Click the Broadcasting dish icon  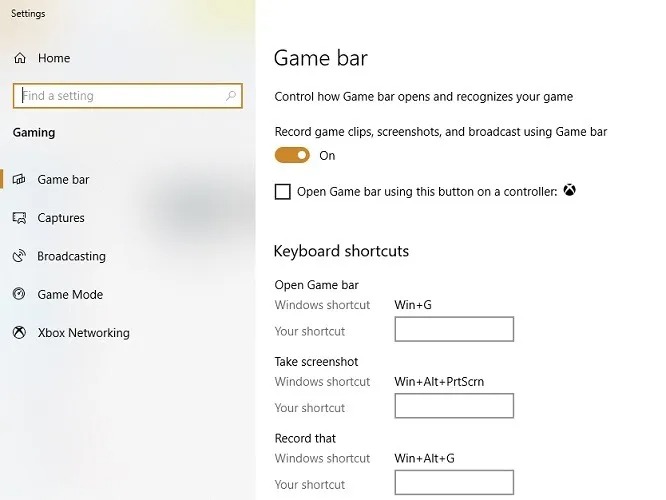pos(19,256)
